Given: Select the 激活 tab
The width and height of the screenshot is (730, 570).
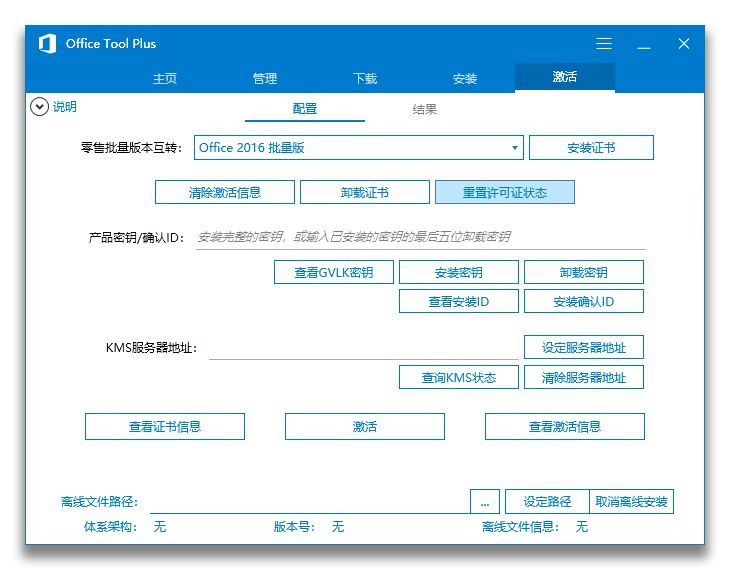Looking at the screenshot, I should 565,77.
